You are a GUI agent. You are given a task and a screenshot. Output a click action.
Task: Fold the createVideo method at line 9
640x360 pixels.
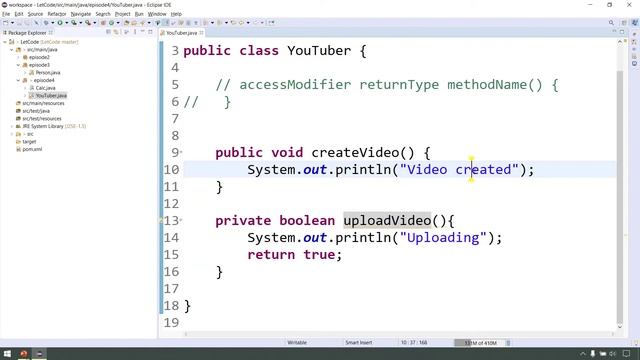pos(181,152)
